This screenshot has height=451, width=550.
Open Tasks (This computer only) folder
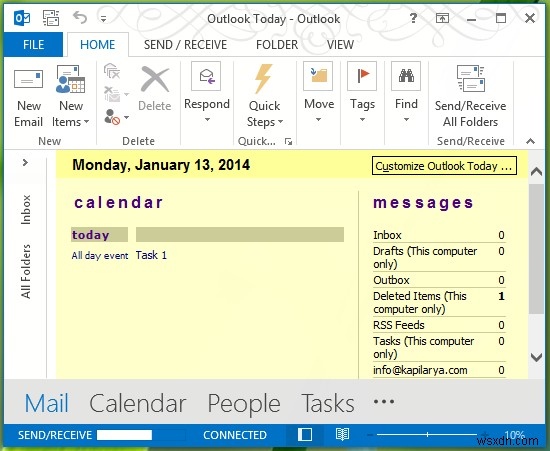click(439, 347)
